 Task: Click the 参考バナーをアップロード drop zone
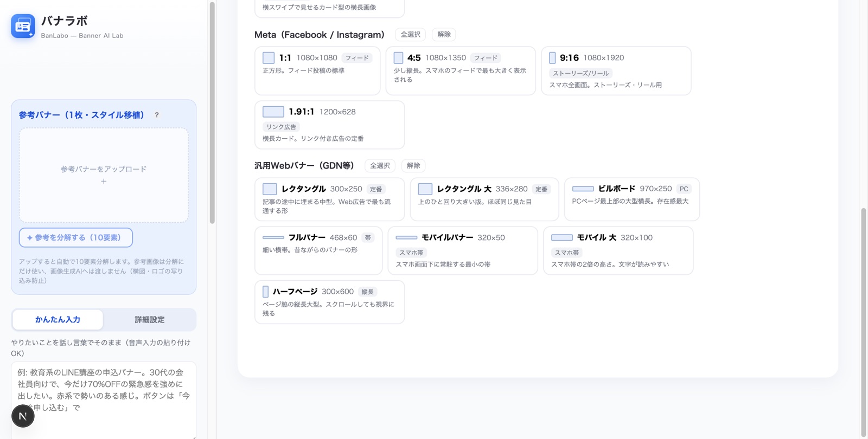click(104, 175)
